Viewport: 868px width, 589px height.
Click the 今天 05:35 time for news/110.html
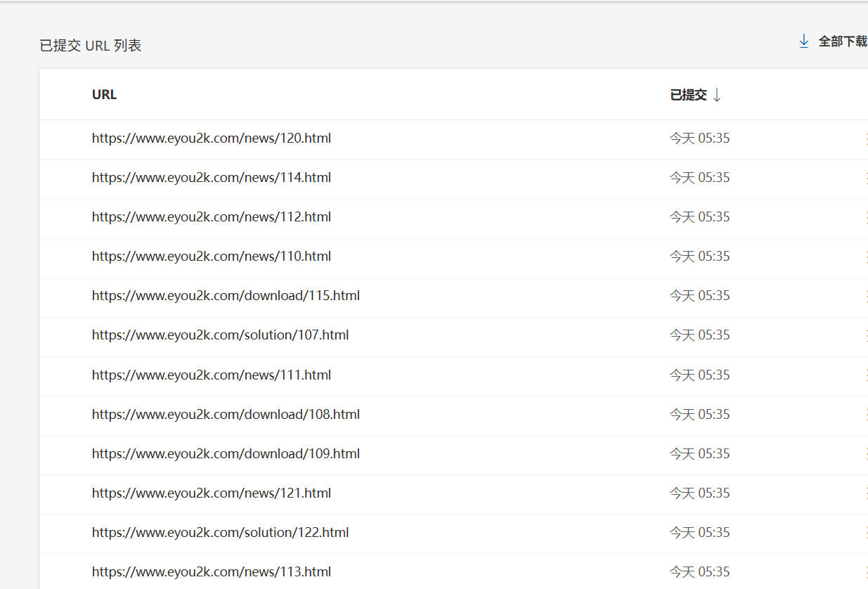pyautogui.click(x=700, y=257)
